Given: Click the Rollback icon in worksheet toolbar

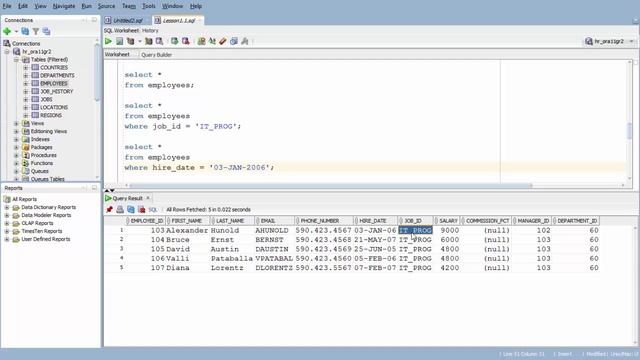Looking at the screenshot, I should point(185,41).
